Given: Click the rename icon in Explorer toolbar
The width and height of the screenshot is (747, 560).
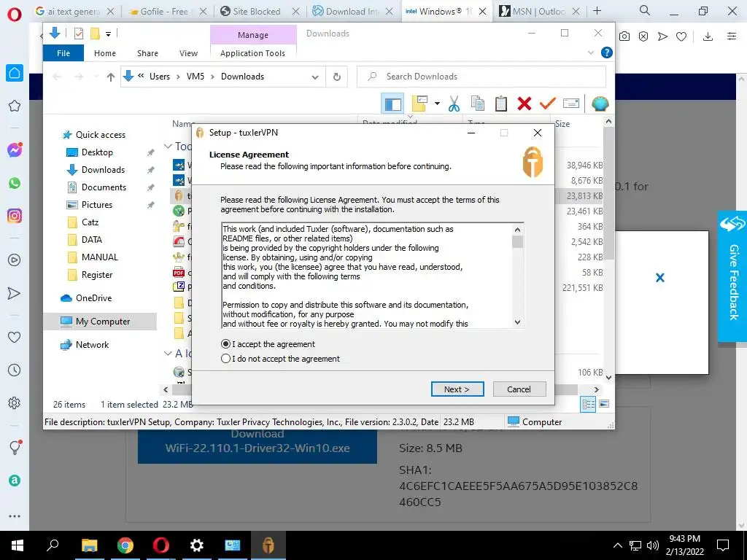Looking at the screenshot, I should 570,104.
